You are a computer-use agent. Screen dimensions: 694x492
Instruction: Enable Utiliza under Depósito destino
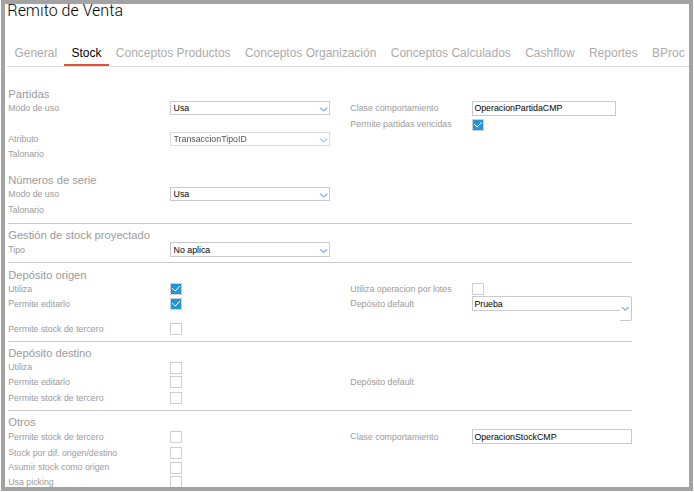click(176, 368)
